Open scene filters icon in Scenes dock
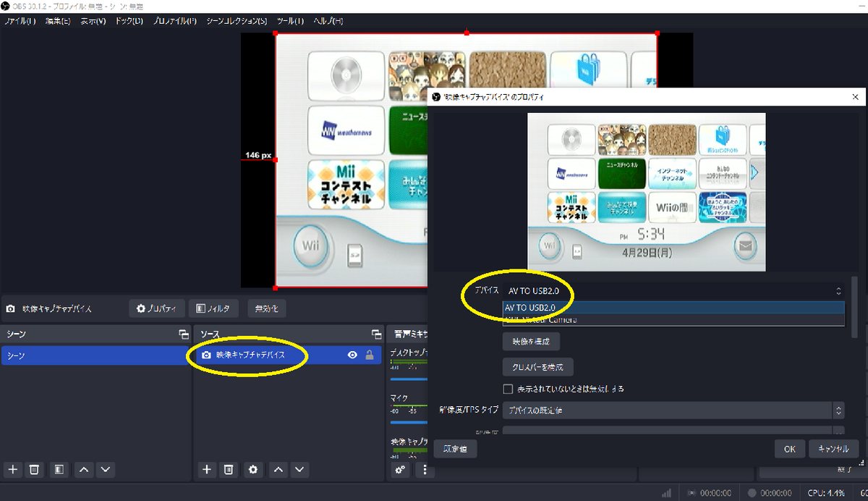The image size is (868, 501). pyautogui.click(x=59, y=470)
